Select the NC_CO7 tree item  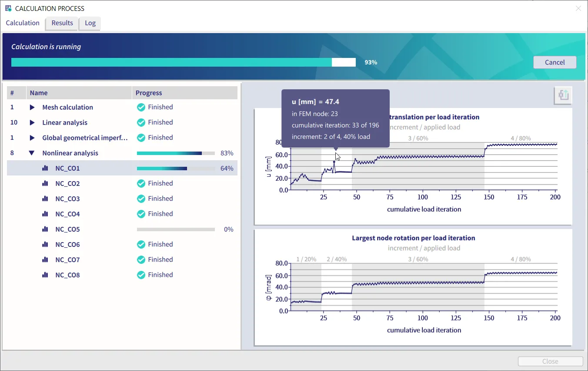click(x=67, y=260)
